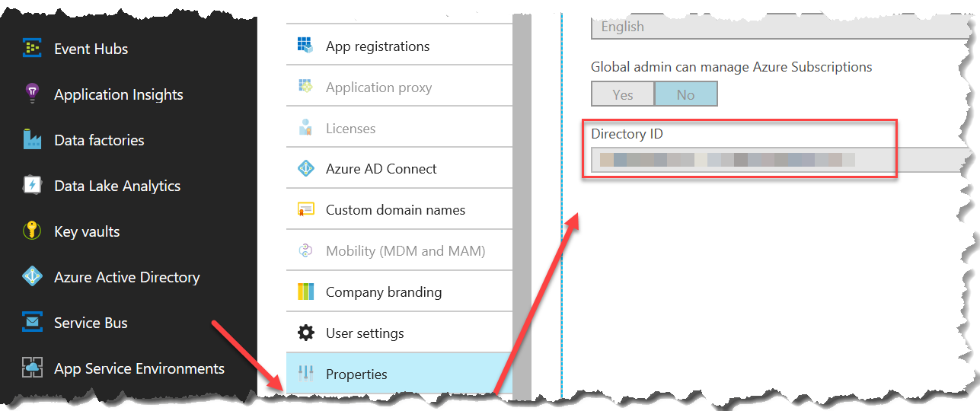Image resolution: width=980 pixels, height=411 pixels.
Task: Click the Properties sliders icon
Action: tap(305, 374)
